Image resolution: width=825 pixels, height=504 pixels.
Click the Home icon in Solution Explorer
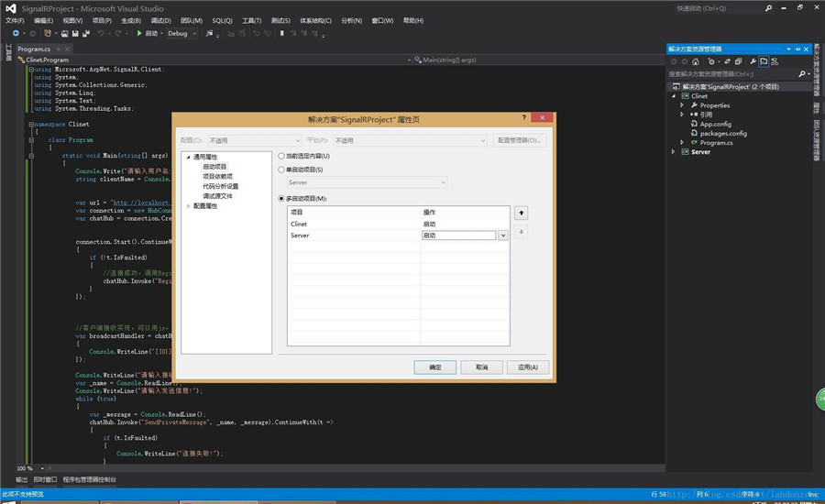click(x=697, y=61)
